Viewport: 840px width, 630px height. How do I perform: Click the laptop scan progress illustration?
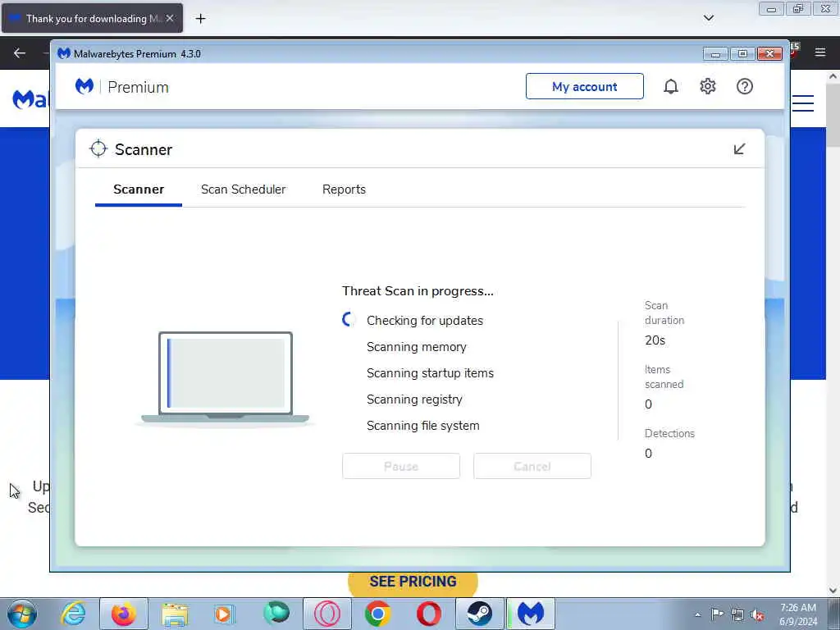tap(225, 378)
